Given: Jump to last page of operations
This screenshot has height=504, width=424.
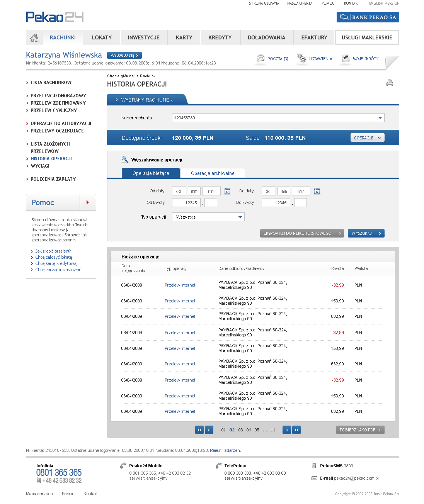Looking at the screenshot, I should coord(296,430).
